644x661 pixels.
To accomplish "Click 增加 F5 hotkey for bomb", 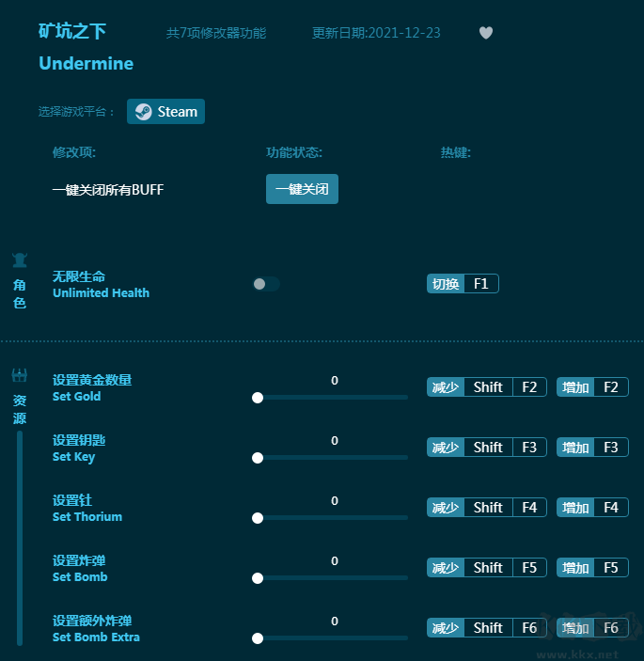I will (x=592, y=568).
